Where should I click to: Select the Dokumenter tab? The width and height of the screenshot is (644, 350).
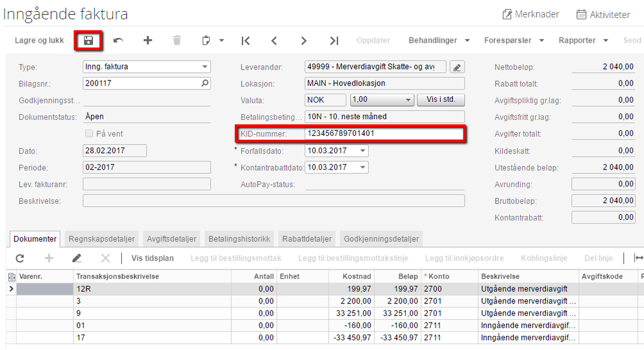pyautogui.click(x=35, y=238)
